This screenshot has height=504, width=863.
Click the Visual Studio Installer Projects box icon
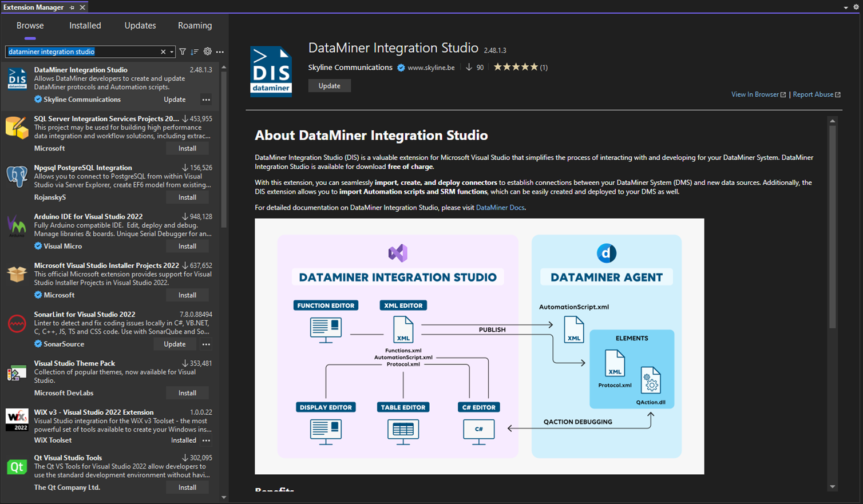click(17, 274)
